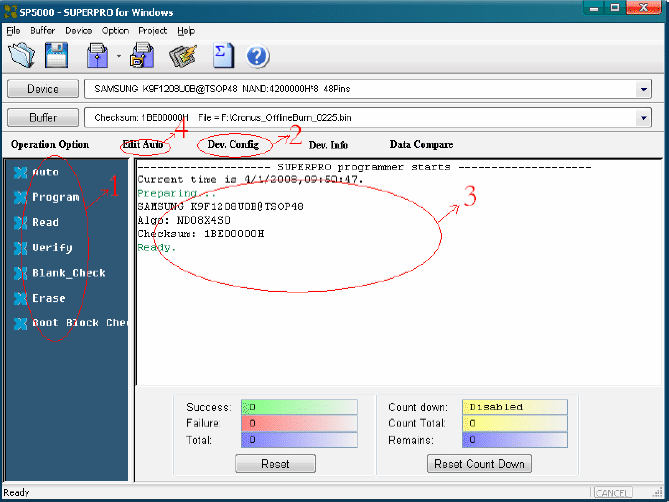Image resolution: width=669 pixels, height=502 pixels.
Task: Run the Boot Block Check operation
Action: [80, 323]
